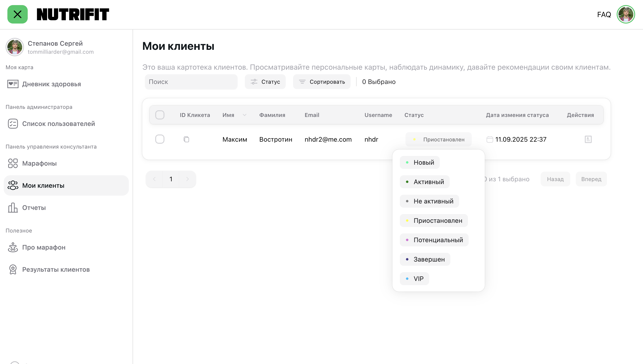
Task: Click into the Поиск search field
Action: (x=191, y=82)
